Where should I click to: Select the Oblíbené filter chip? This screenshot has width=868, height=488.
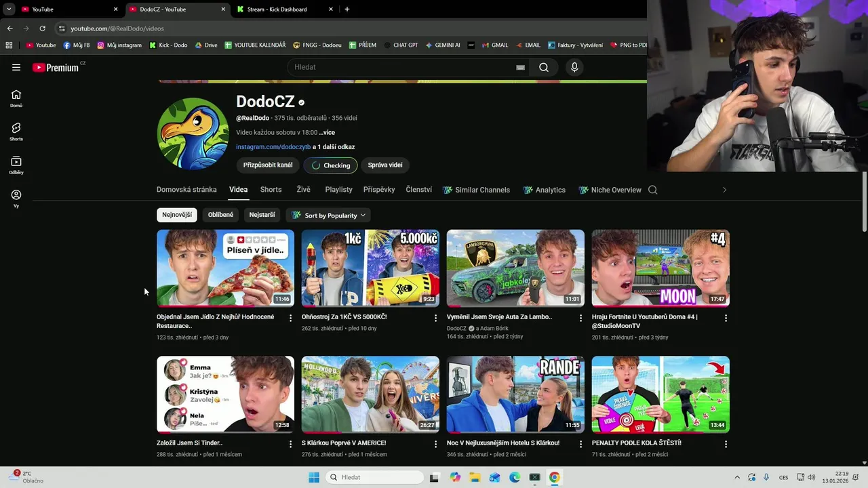[220, 215]
